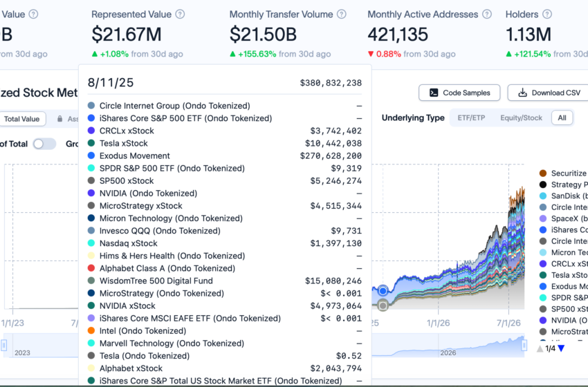Click Tesla xStock row in tooltip
The width and height of the screenshot is (588, 387).
225,143
